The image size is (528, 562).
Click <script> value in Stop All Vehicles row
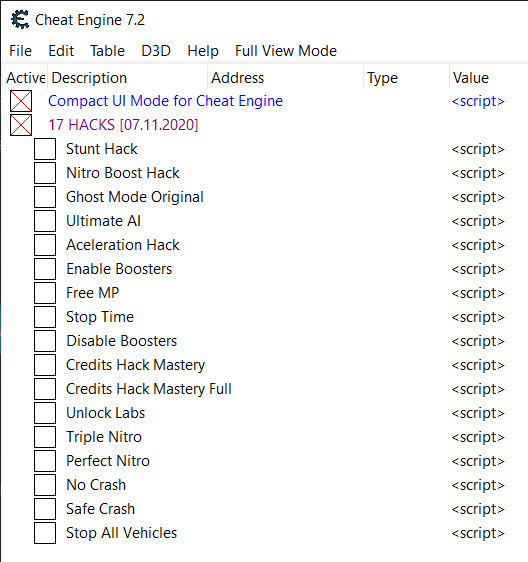[478, 534]
